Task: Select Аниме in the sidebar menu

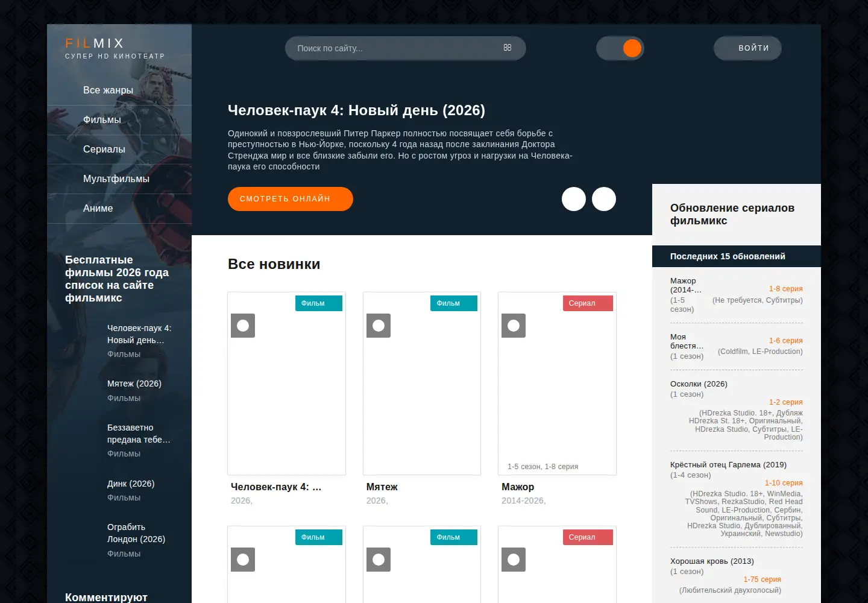Action: (x=119, y=209)
